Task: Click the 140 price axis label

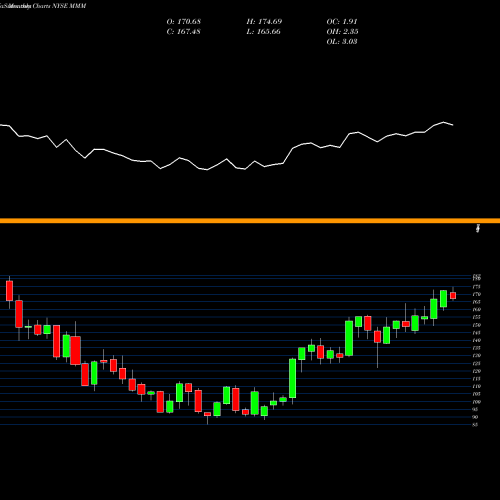Action: tap(477, 340)
